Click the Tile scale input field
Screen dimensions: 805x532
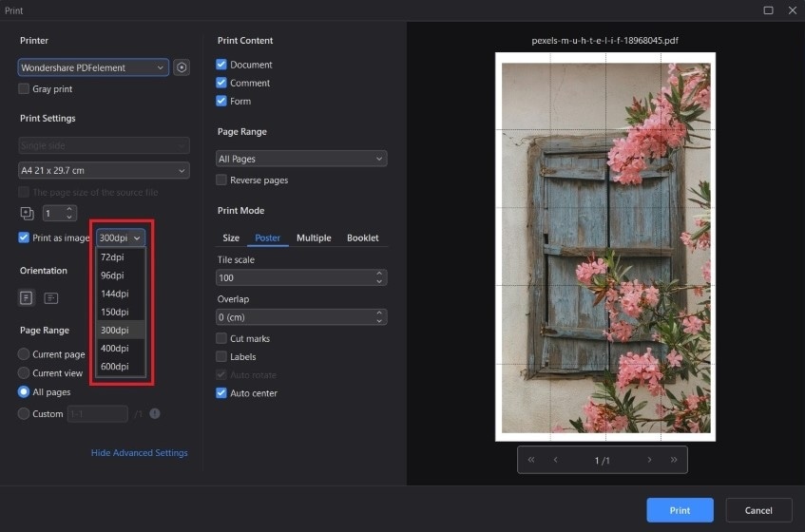301,277
